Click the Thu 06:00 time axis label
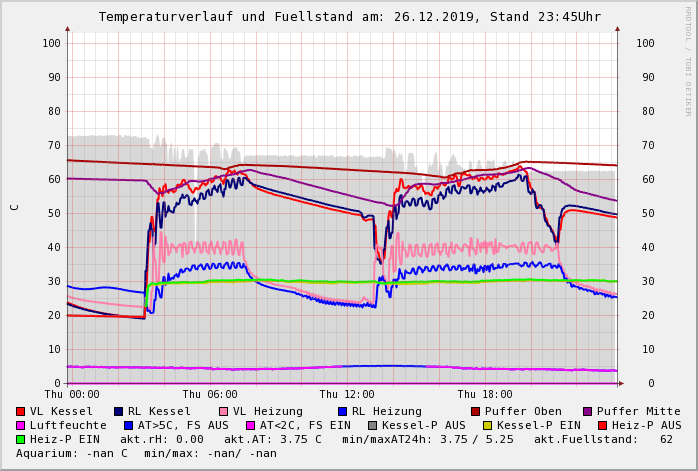The width and height of the screenshot is (698, 471). pos(210,395)
